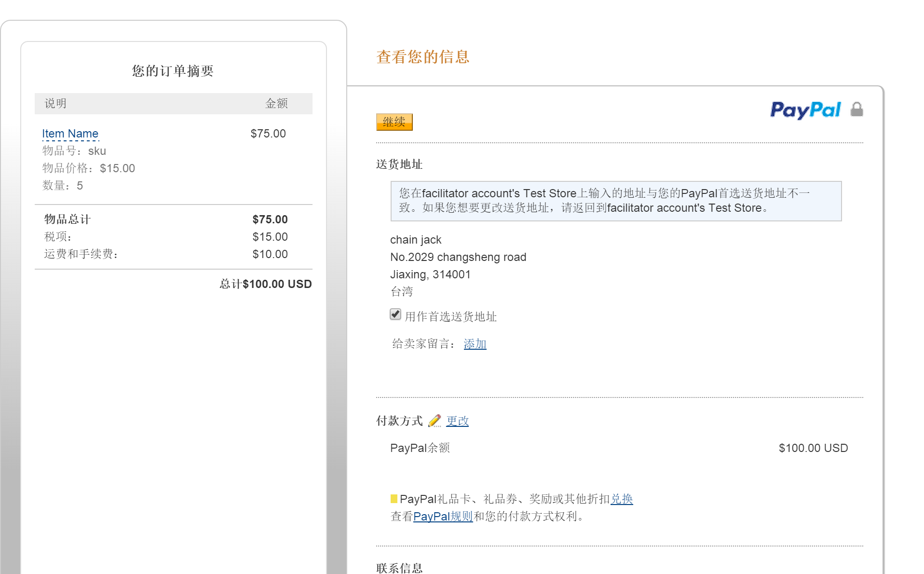The image size is (924, 574).
Task: Click the $75.00 item amount in item row
Action: coord(268,134)
